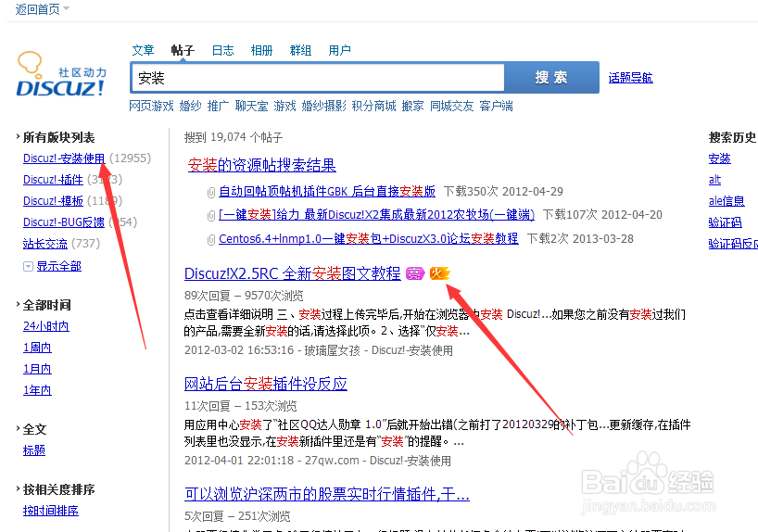Select the 帖子 search tab

[x=183, y=50]
